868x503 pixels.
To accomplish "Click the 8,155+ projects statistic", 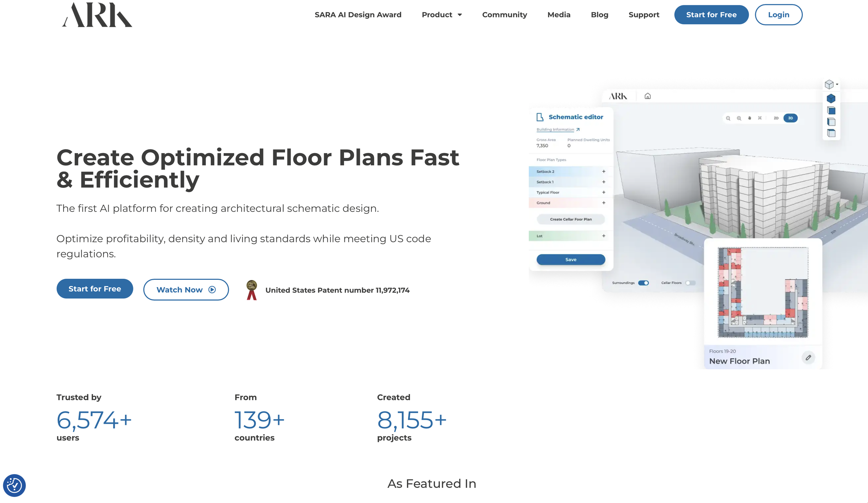I will pos(412,420).
